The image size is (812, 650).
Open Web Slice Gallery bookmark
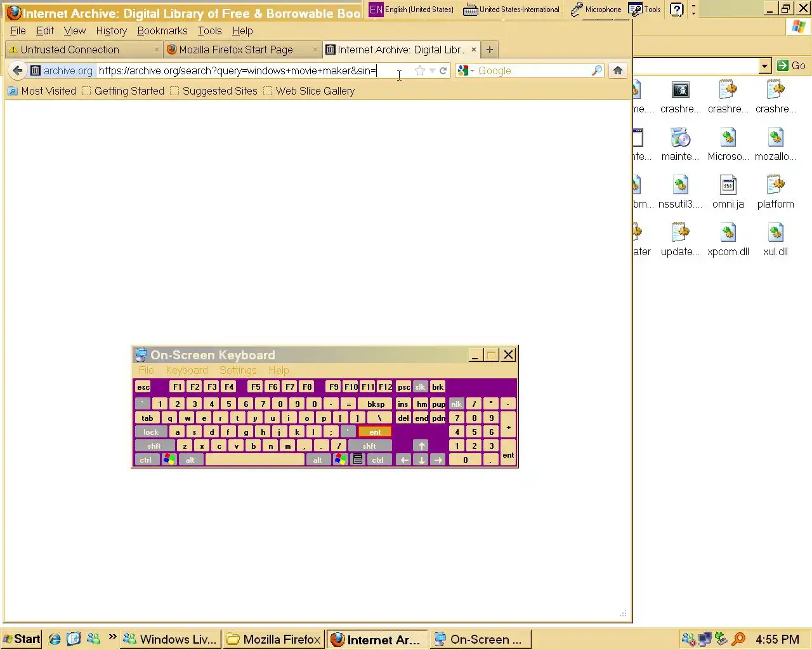[309, 91]
